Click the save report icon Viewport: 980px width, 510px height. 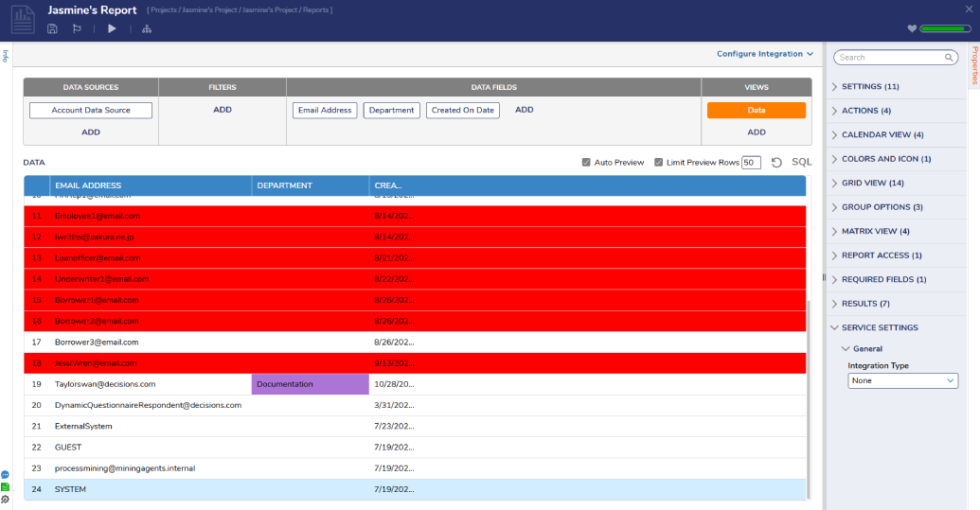click(x=52, y=28)
